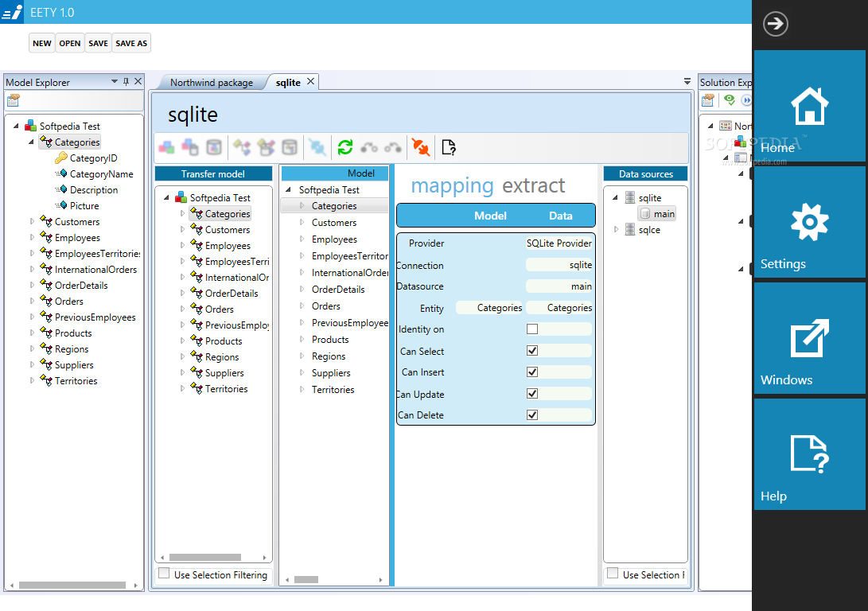Uncheck the Can Delete checkbox
Screen dimensions: 868x611
[532, 414]
